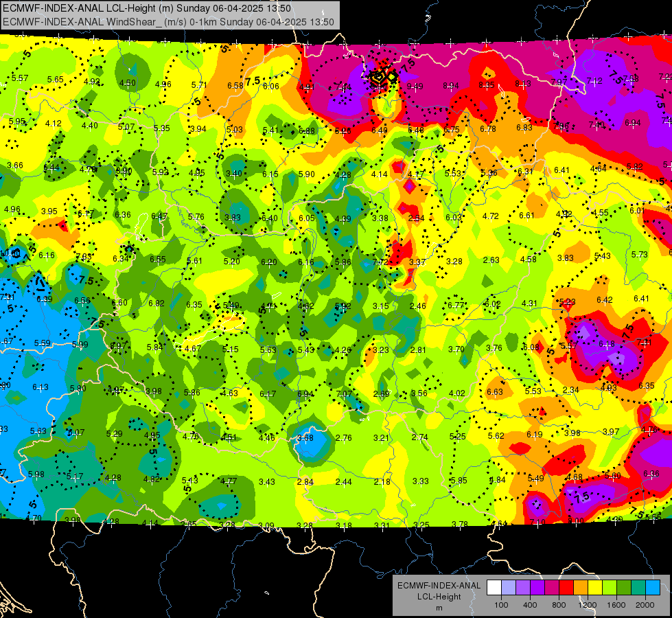Click the wind shear value "8.00"
Image resolution: width=672 pixels, height=618 pixels.
[x=576, y=520]
